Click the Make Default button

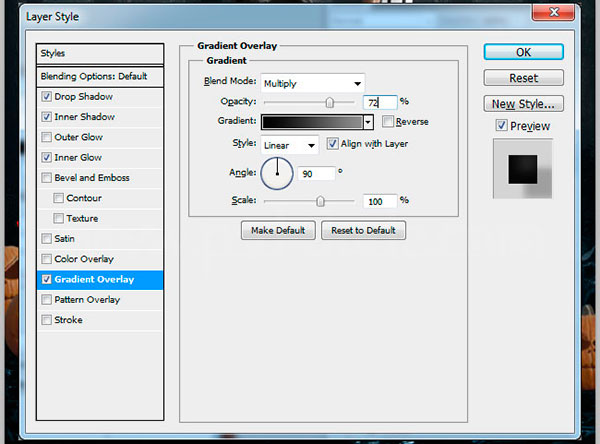[x=278, y=230]
